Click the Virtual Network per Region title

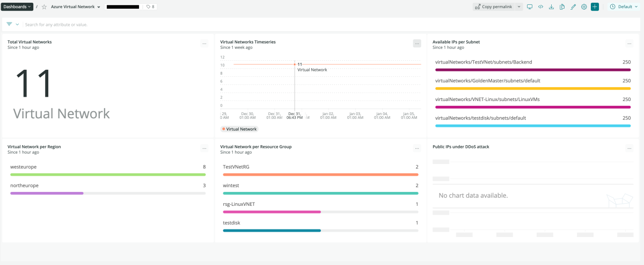point(34,146)
